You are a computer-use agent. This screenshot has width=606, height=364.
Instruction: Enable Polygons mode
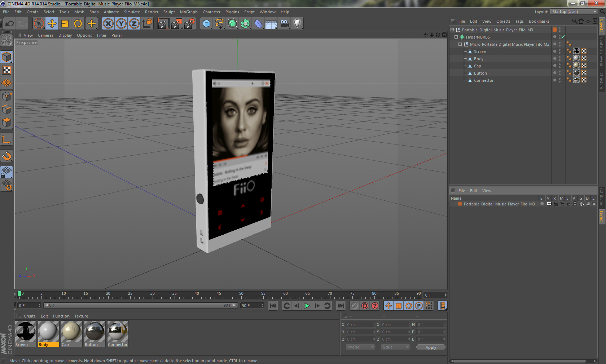(7, 123)
